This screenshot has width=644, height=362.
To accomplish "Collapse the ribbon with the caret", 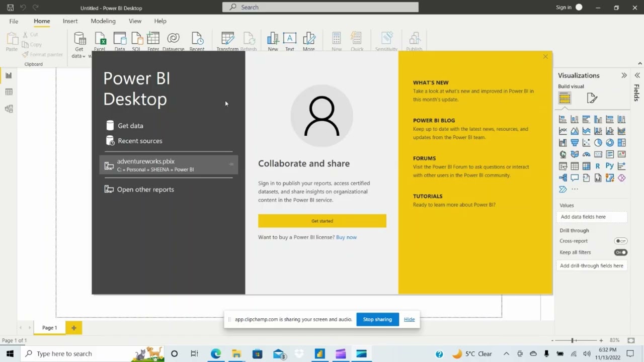I will pos(640,63).
